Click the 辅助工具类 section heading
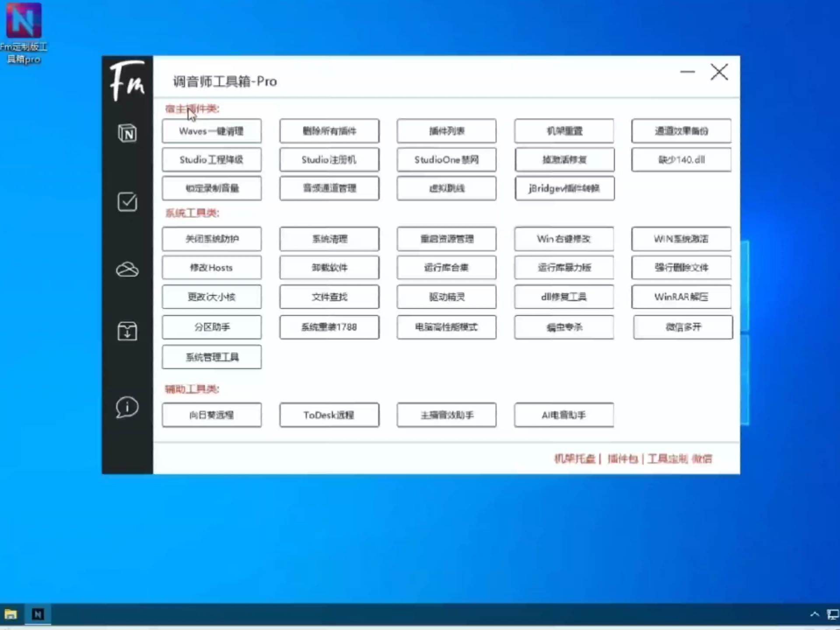Viewport: 840px width, 630px height. tap(192, 389)
